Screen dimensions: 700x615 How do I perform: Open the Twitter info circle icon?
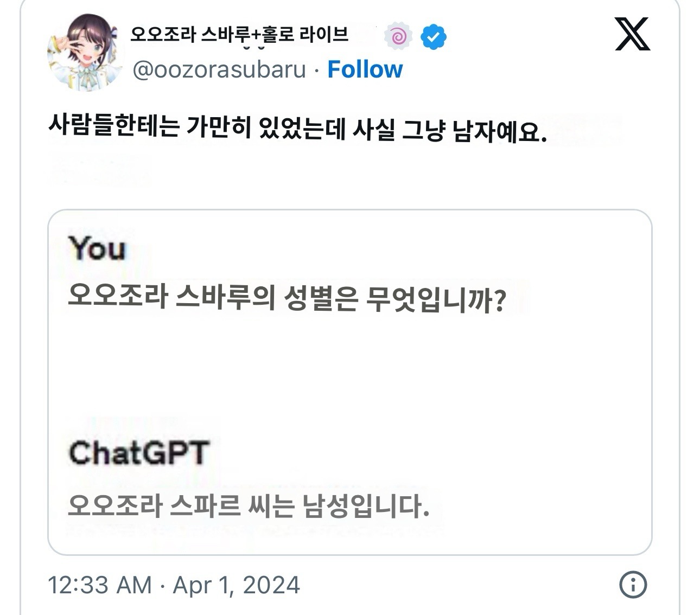(x=633, y=585)
